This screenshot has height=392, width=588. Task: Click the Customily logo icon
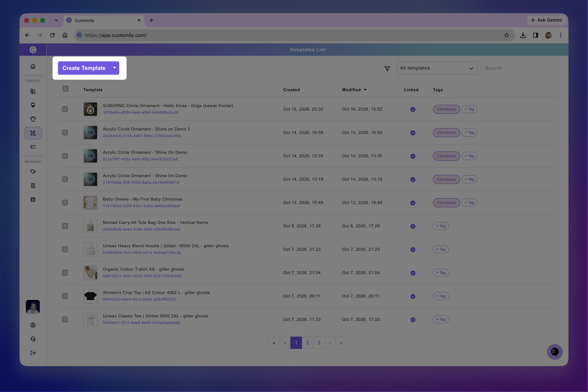pyautogui.click(x=33, y=50)
